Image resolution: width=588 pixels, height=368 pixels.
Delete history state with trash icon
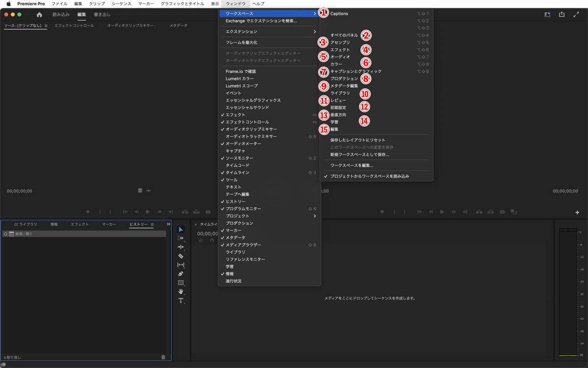coord(163,357)
